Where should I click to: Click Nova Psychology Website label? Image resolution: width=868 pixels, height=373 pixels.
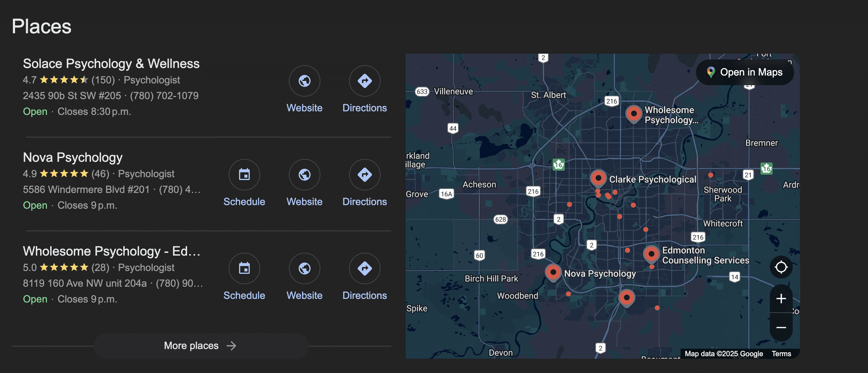tap(305, 202)
